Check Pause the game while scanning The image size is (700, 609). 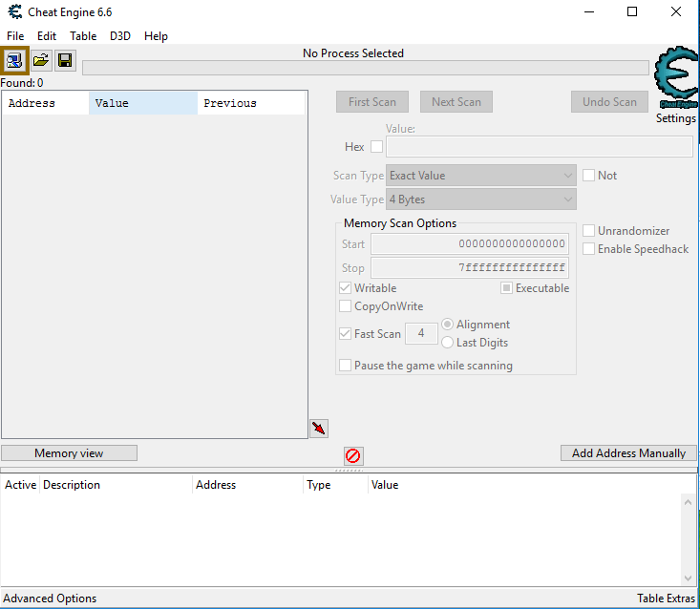345,366
